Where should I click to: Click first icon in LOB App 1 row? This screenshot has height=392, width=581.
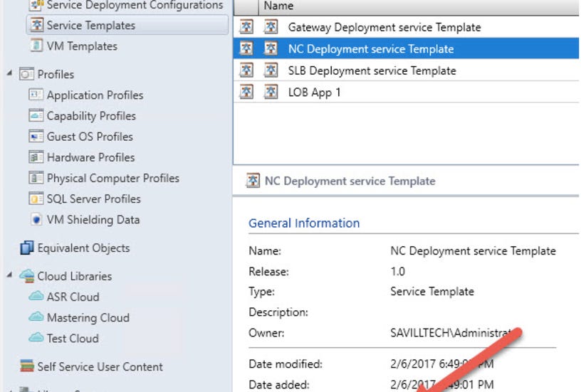(246, 92)
